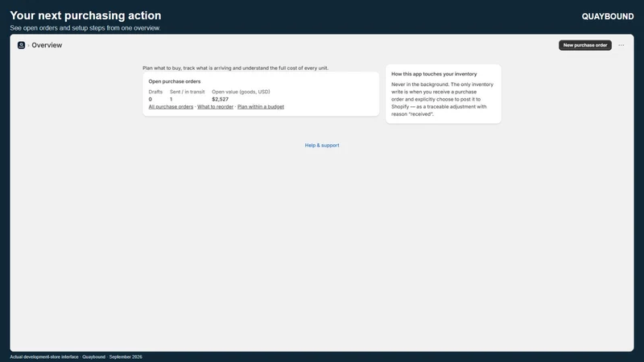
Task: Click the QUAYBOUND brand name
Action: (608, 16)
